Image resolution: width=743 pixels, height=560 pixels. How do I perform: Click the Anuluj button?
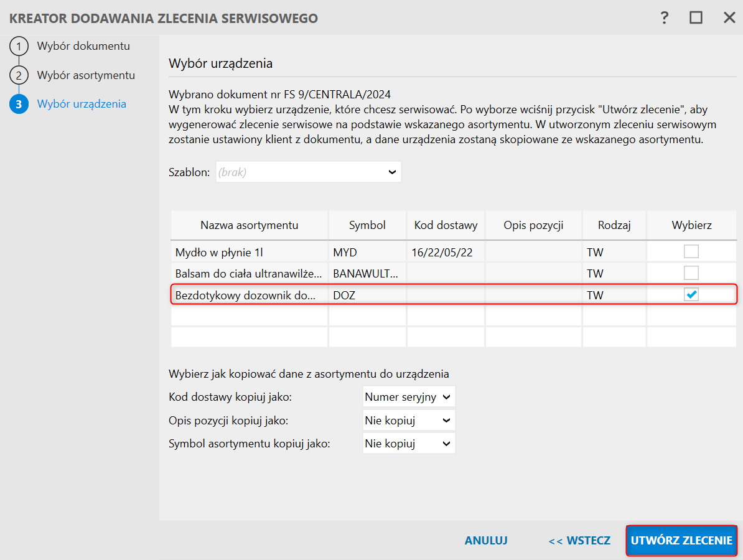coord(486,541)
